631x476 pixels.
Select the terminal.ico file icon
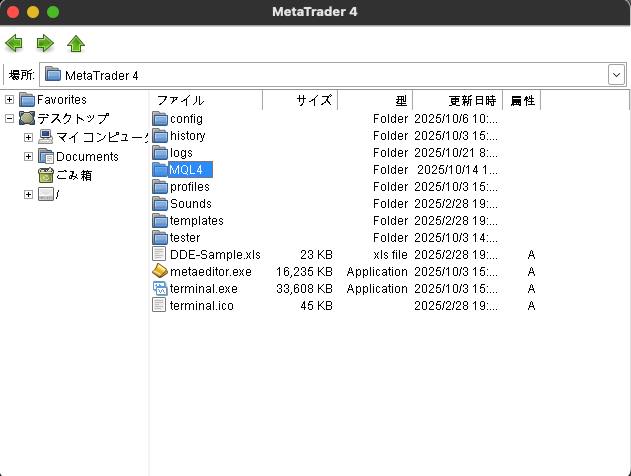click(x=159, y=305)
